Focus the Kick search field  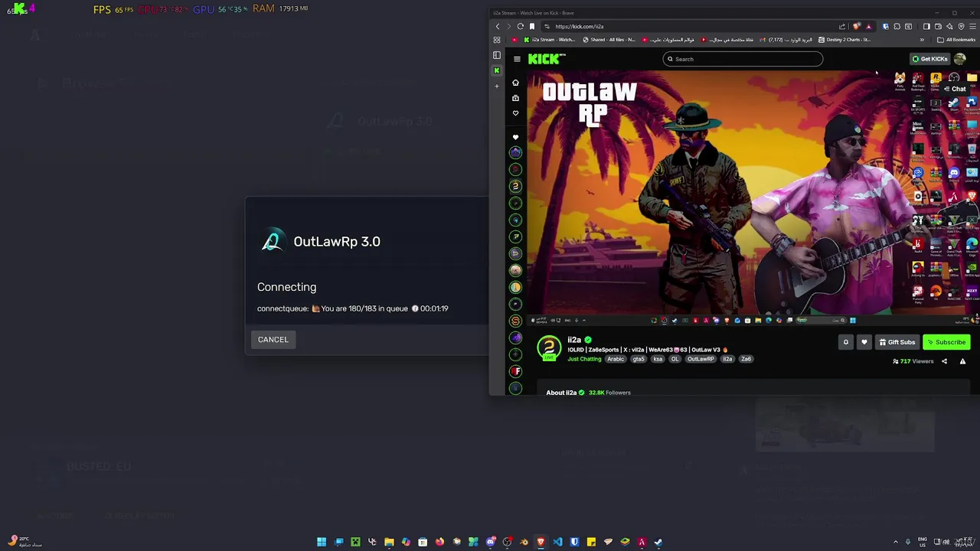point(743,59)
